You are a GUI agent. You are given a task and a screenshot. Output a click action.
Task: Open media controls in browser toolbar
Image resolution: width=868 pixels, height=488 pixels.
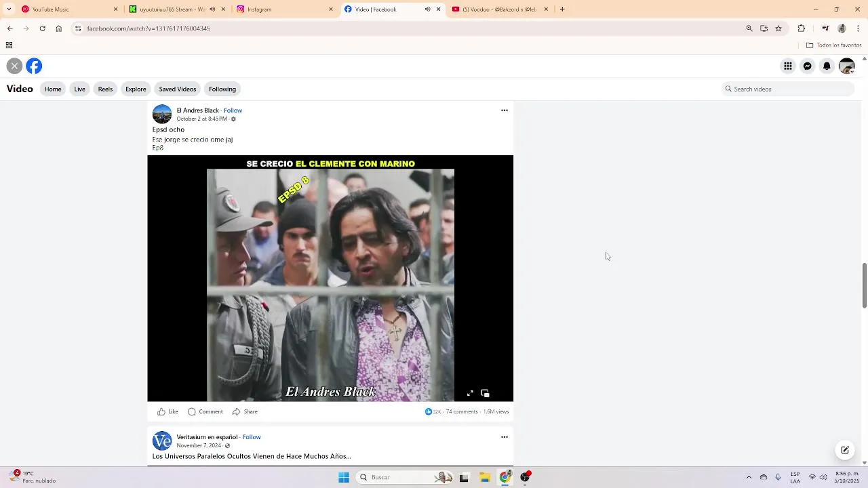(x=825, y=28)
